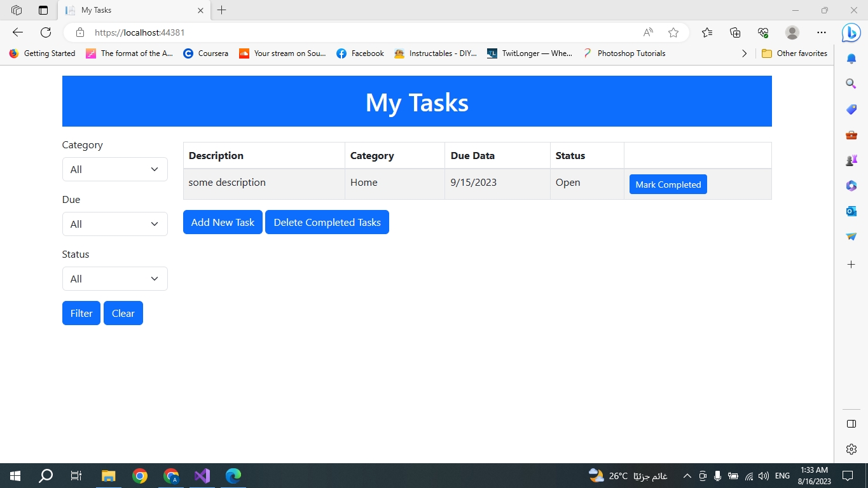The height and width of the screenshot is (488, 868).
Task: Switch to the My Tasks browser tab
Action: click(127, 10)
